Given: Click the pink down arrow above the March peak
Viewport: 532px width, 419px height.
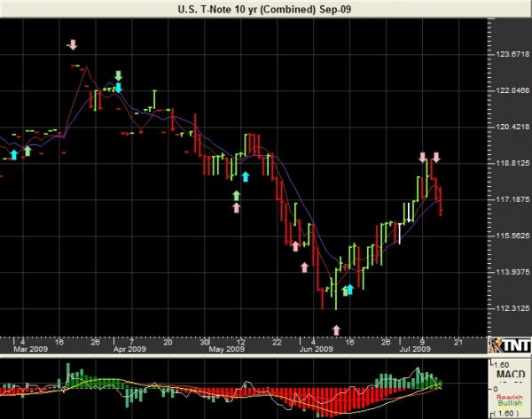Looking at the screenshot, I should point(73,44).
